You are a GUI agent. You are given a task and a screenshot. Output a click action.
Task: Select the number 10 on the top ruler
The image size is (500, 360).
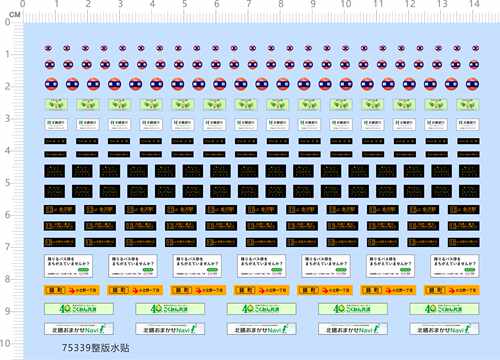tap(345, 4)
